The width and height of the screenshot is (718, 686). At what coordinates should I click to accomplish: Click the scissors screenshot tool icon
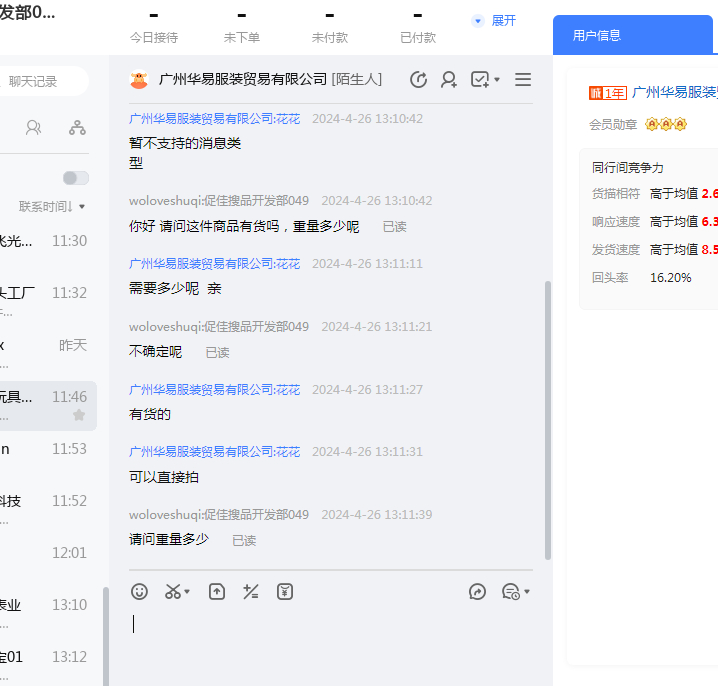click(x=173, y=591)
